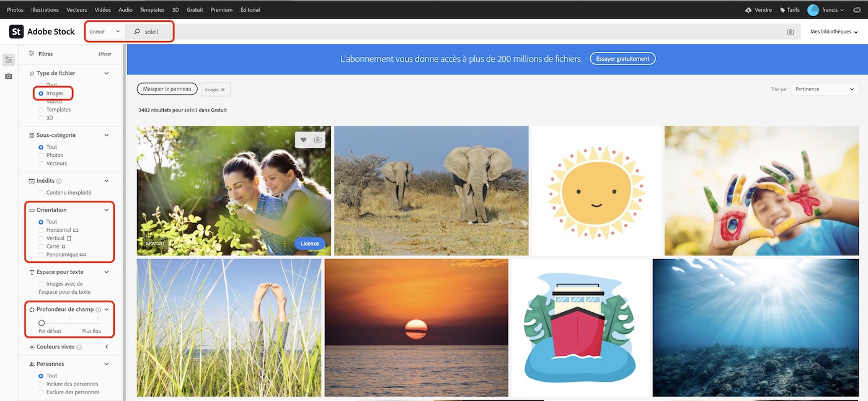This screenshot has height=401, width=868.
Task: Click the Tarifs tag icon
Action: pyautogui.click(x=781, y=9)
